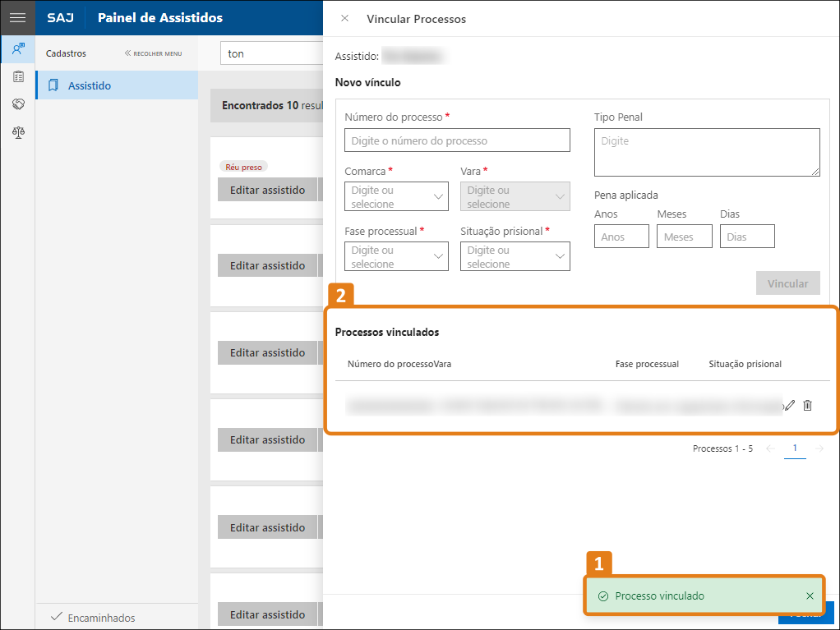840x630 pixels.
Task: Focus the Dias input field
Action: (x=747, y=236)
